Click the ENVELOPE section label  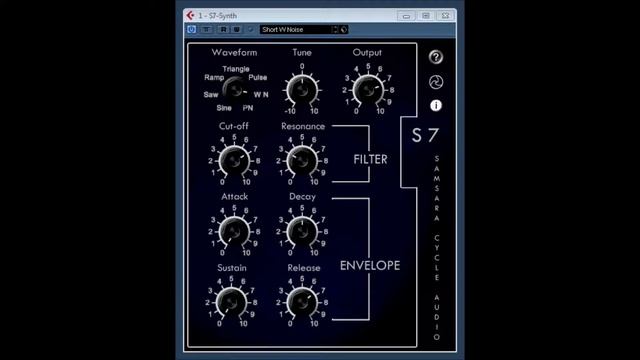[370, 265]
